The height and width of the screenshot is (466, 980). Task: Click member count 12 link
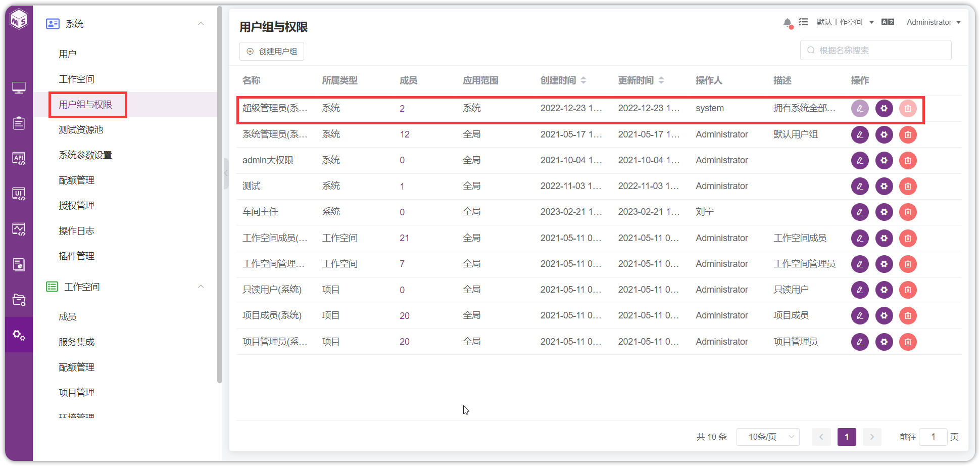click(x=405, y=134)
